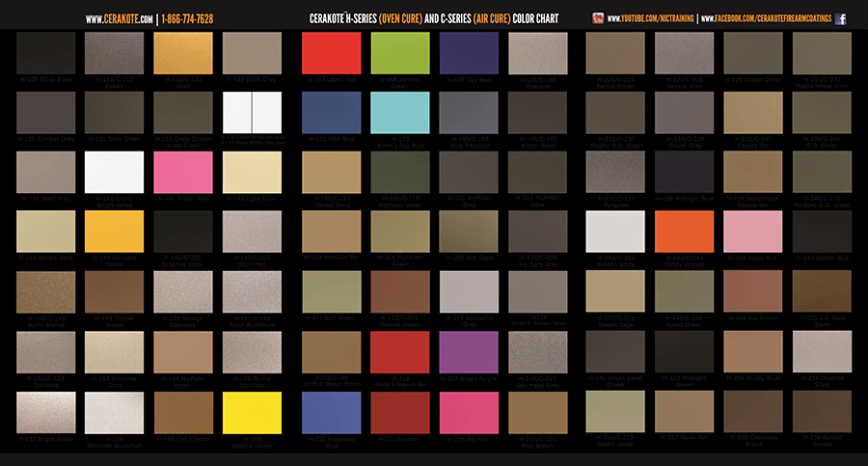The image size is (868, 466).
Task: Select the H-144 Corvette Yellow swatch
Action: (x=114, y=232)
